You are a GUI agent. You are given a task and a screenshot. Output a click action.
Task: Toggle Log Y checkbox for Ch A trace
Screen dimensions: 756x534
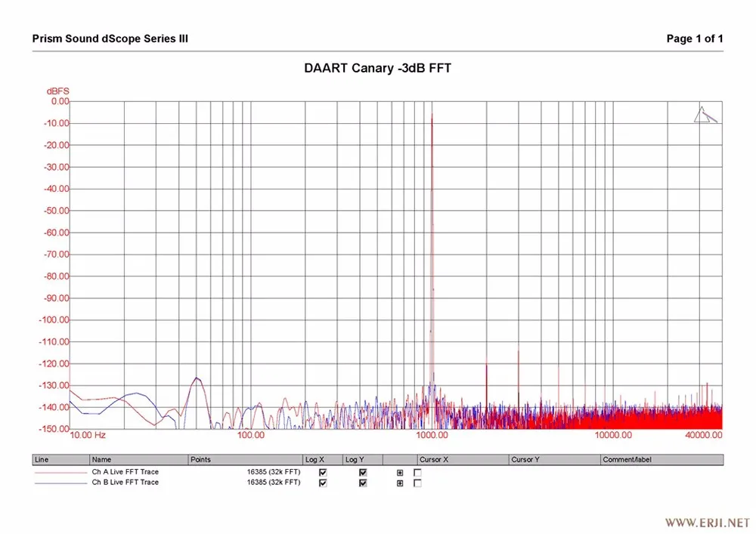point(363,472)
